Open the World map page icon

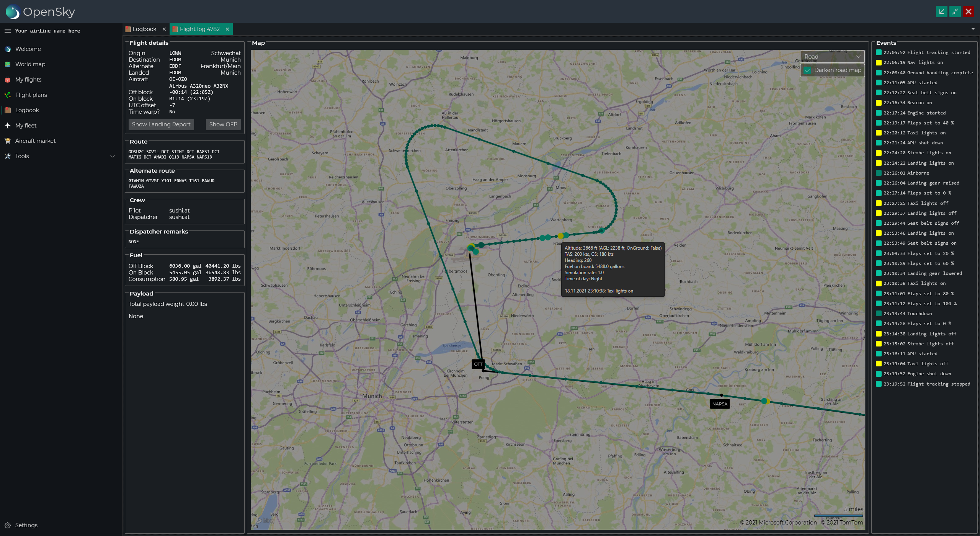(x=8, y=64)
